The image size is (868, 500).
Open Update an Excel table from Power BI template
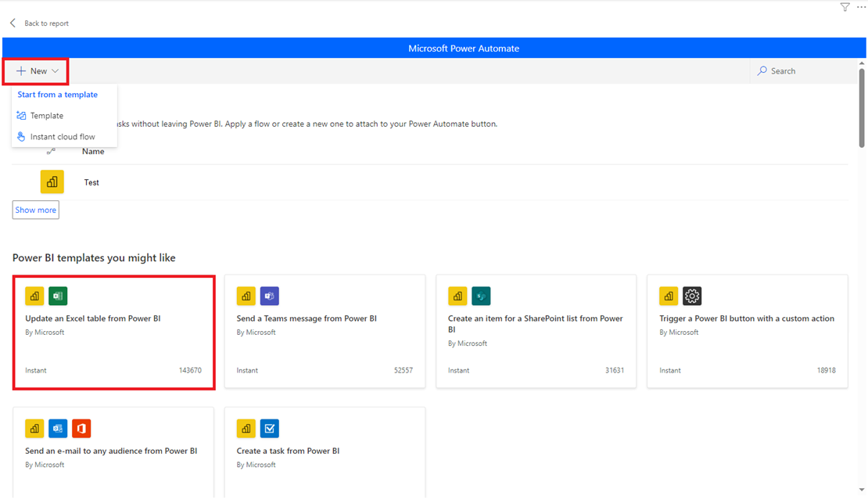click(114, 332)
